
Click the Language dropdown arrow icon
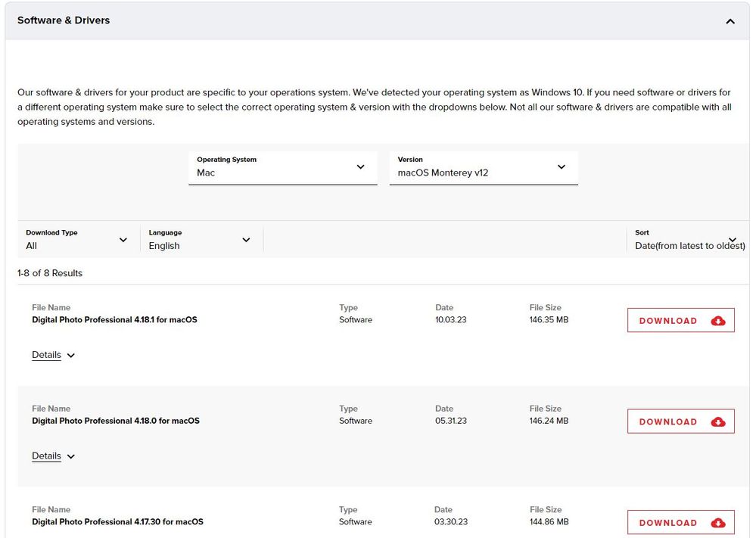coord(246,240)
